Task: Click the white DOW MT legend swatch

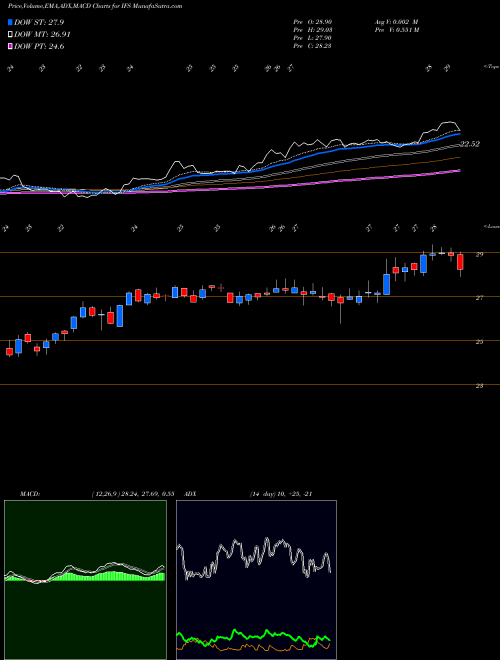Action: (x=10, y=35)
